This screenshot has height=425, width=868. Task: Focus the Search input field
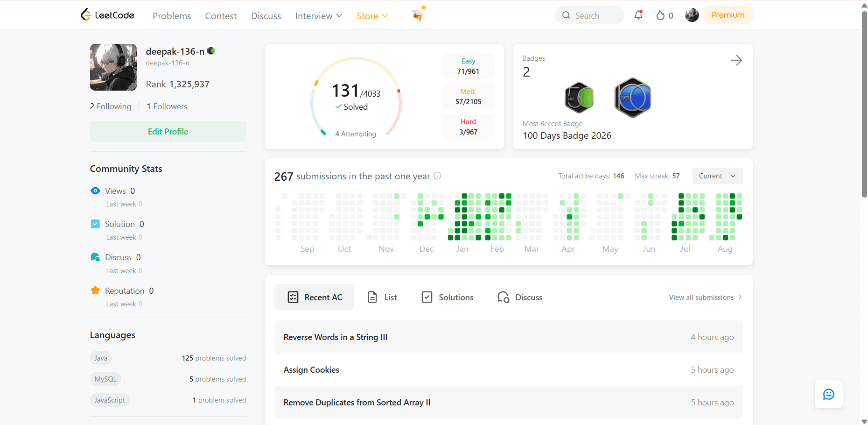coord(589,15)
